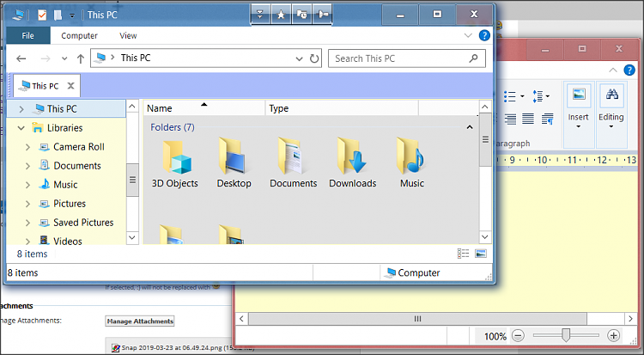Expand This PC in navigation pane
Viewport: 644px width, 355px height.
[x=21, y=109]
